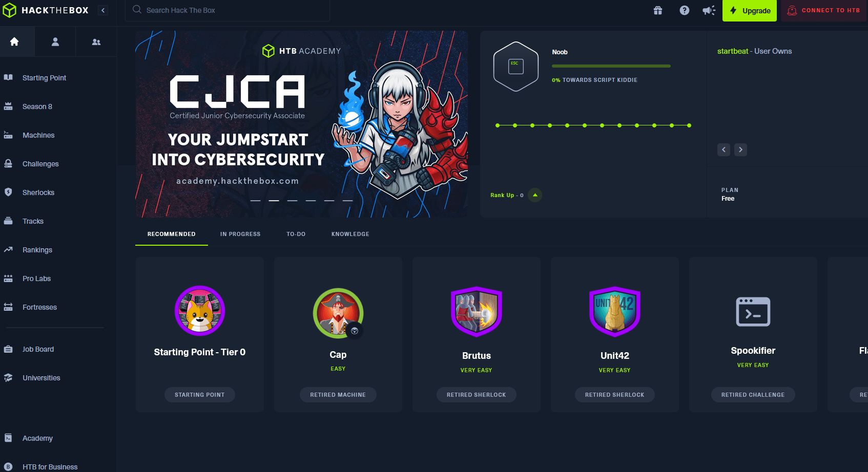Click the Tracks sidebar icon
The image size is (868, 472).
point(8,221)
